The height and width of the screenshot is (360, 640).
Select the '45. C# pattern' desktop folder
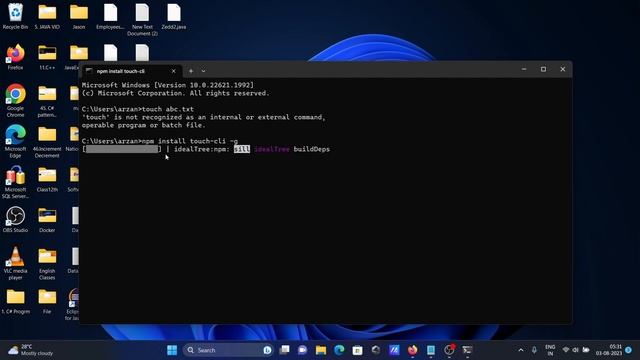(47, 100)
